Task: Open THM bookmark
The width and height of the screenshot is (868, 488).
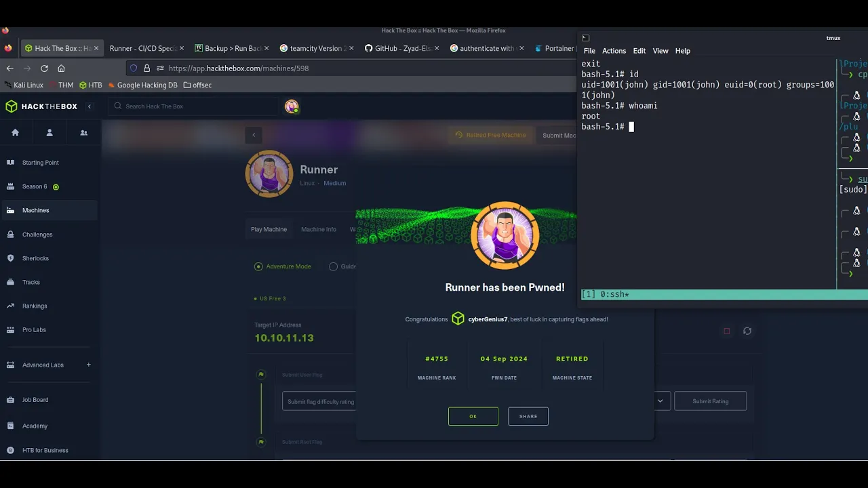Action: (x=60, y=85)
